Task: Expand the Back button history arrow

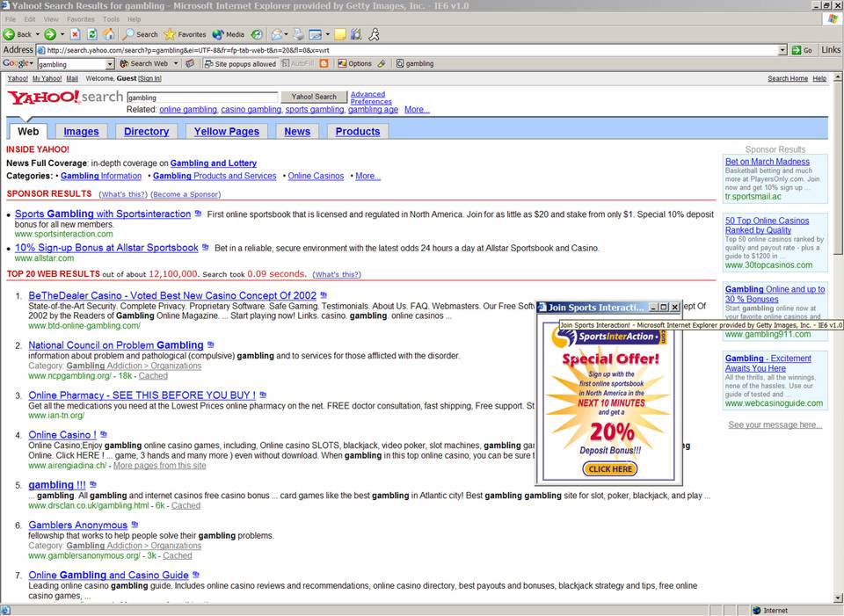Action: (x=36, y=34)
